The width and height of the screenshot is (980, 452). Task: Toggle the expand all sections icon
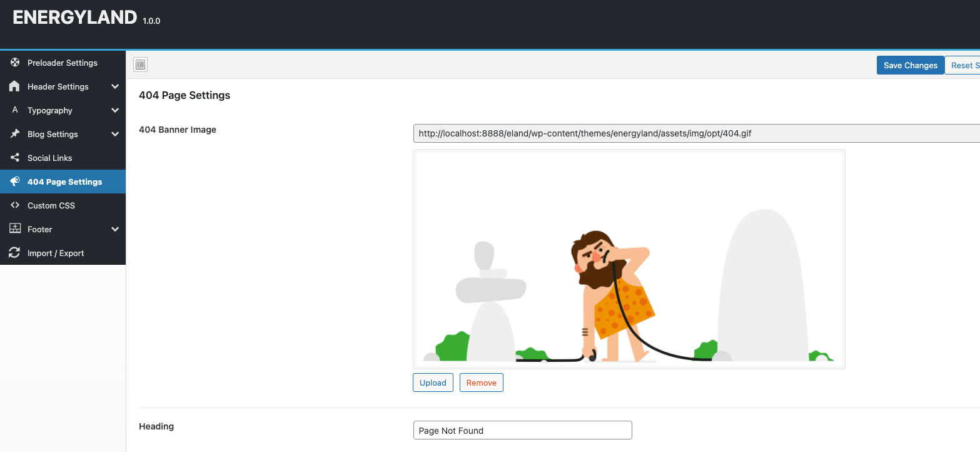pyautogui.click(x=141, y=64)
